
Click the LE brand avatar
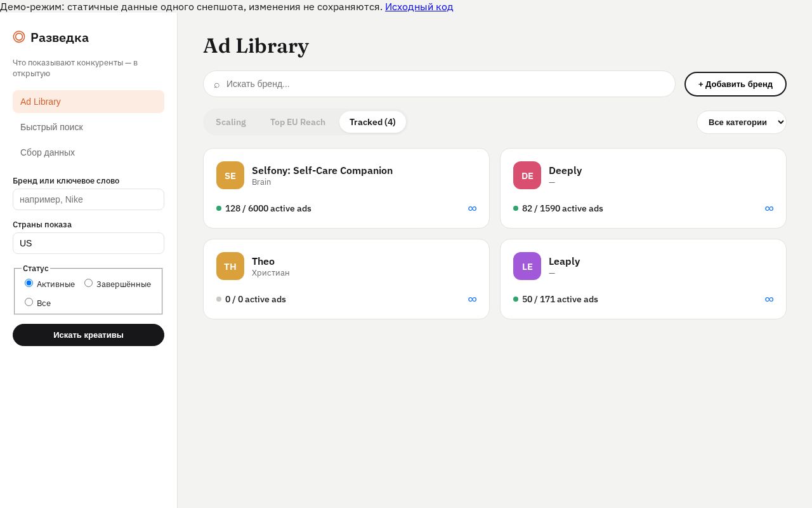527,266
